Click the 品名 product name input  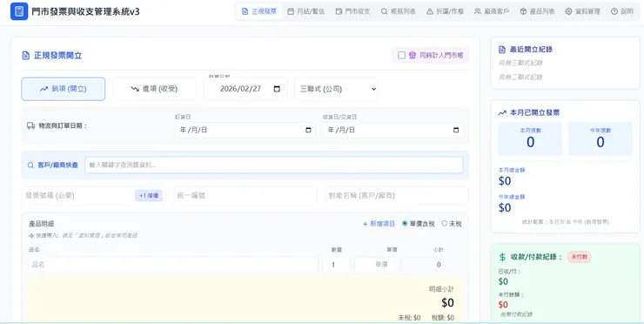click(173, 265)
